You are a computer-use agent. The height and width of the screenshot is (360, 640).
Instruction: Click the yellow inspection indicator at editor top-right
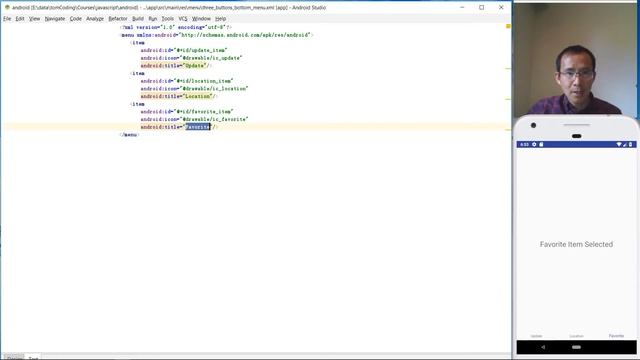tap(508, 26)
